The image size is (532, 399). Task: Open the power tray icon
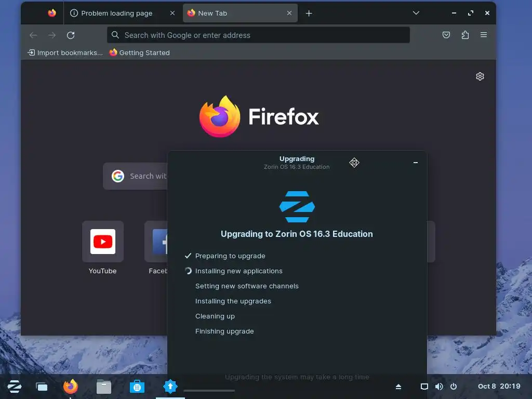(x=454, y=387)
